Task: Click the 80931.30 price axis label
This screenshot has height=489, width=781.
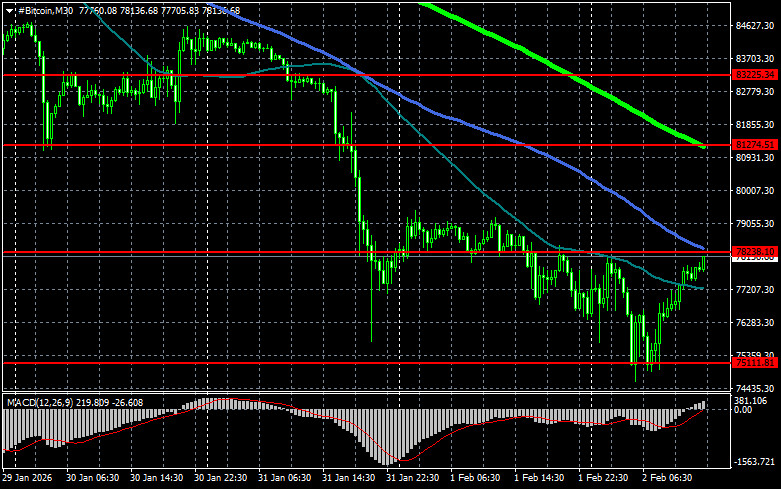Action: (x=755, y=157)
